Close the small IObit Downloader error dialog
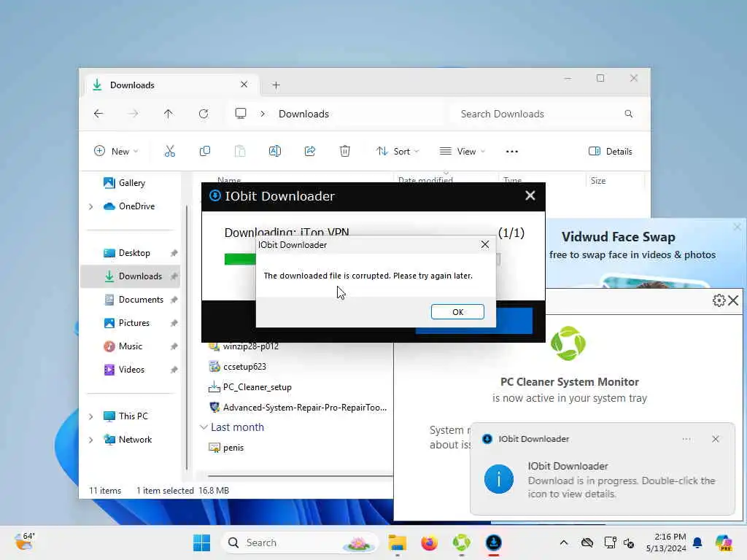747x560 pixels. [485, 245]
